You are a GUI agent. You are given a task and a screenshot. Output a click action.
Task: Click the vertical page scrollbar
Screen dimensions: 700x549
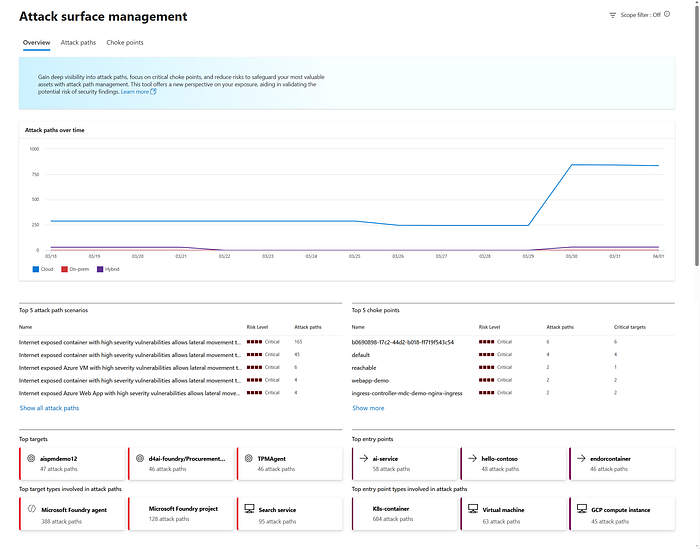[x=697, y=134]
